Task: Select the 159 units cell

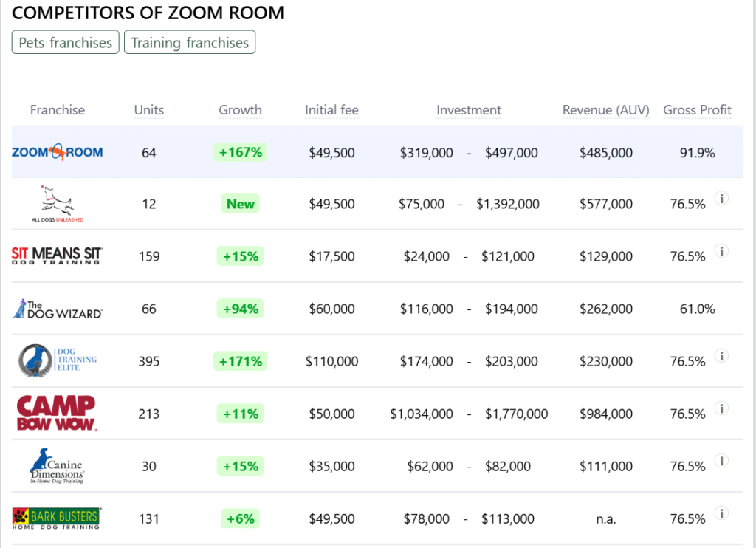Action: coord(149,256)
